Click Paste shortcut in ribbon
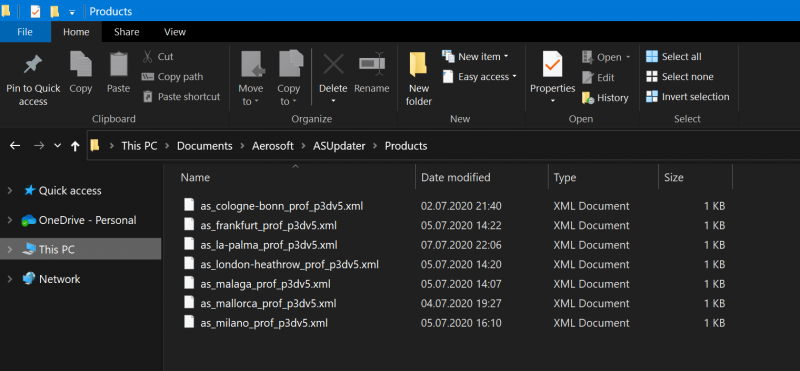This screenshot has height=371, width=800. coord(182,96)
